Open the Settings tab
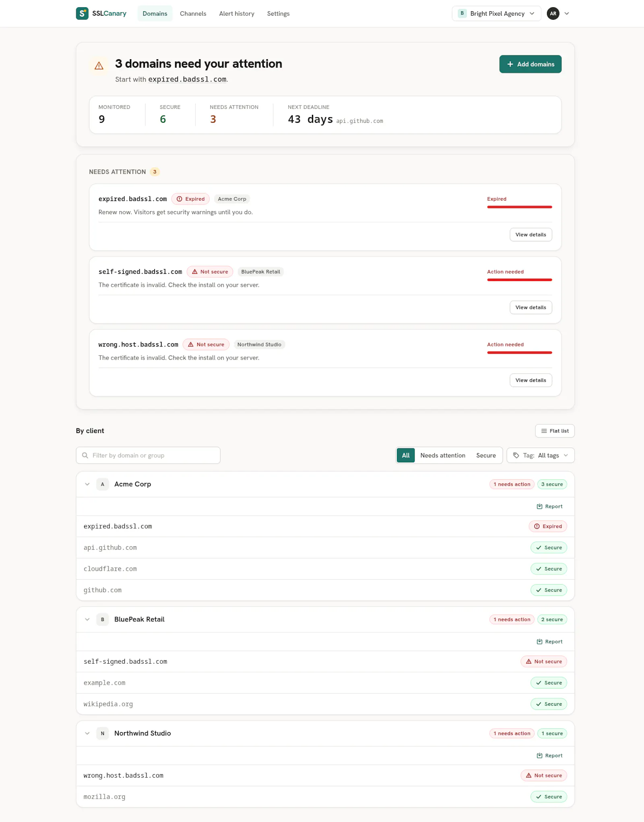This screenshot has width=644, height=822. pyautogui.click(x=279, y=13)
